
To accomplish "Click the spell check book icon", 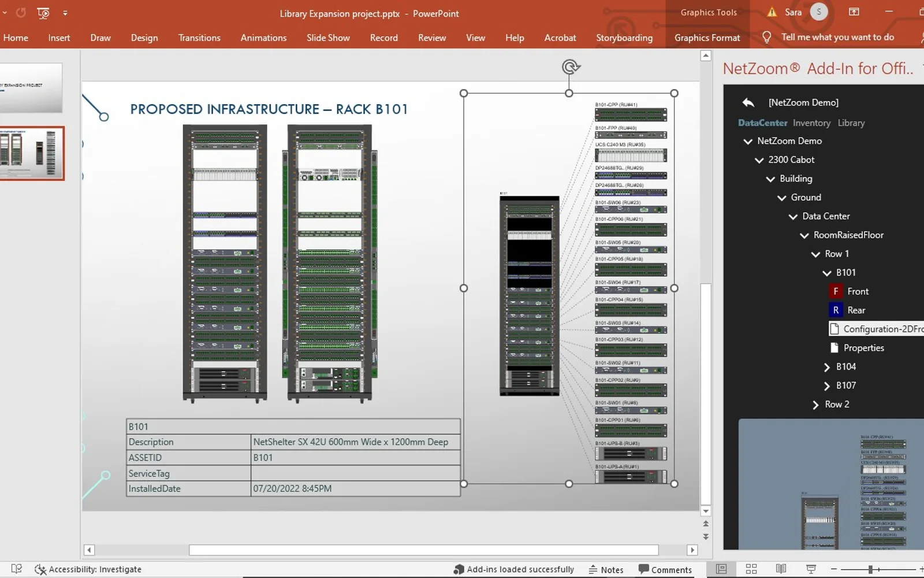I will click(x=17, y=569).
